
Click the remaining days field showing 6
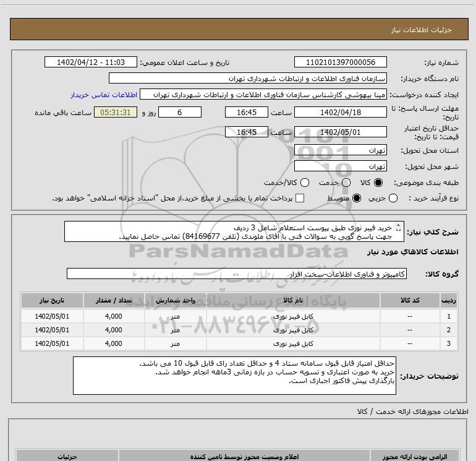pos(180,112)
